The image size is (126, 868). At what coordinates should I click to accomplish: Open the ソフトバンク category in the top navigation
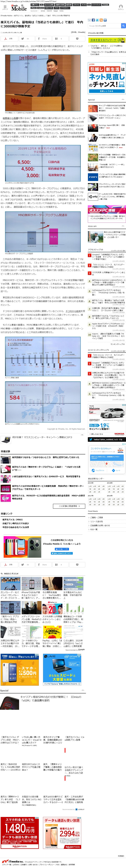coord(96,5)
